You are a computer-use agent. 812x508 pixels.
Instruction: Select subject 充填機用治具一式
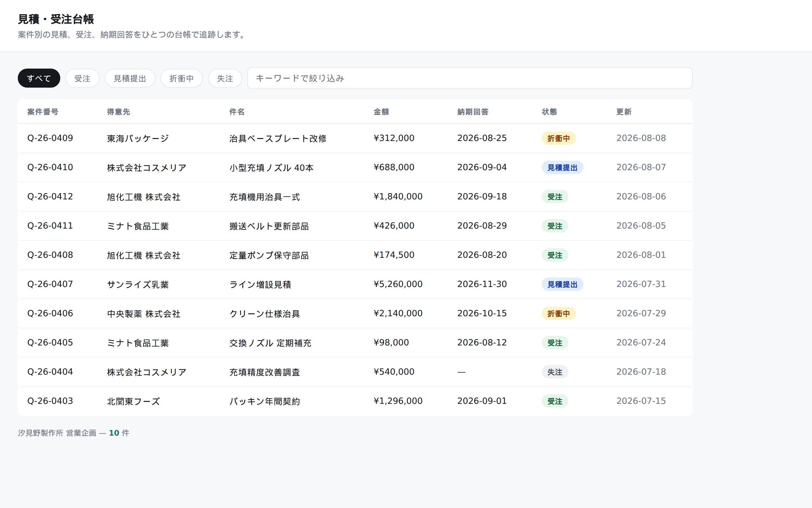coord(265,197)
